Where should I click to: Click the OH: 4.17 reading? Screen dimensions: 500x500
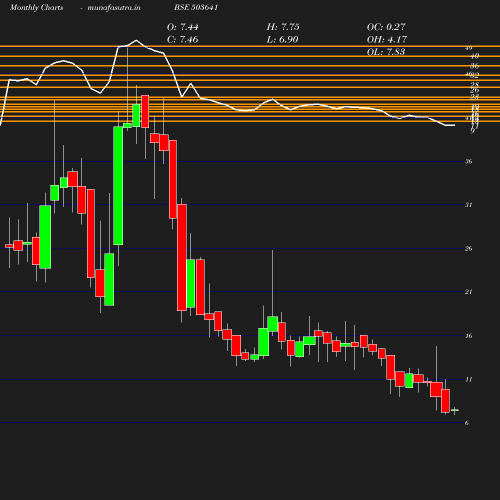click(x=387, y=40)
